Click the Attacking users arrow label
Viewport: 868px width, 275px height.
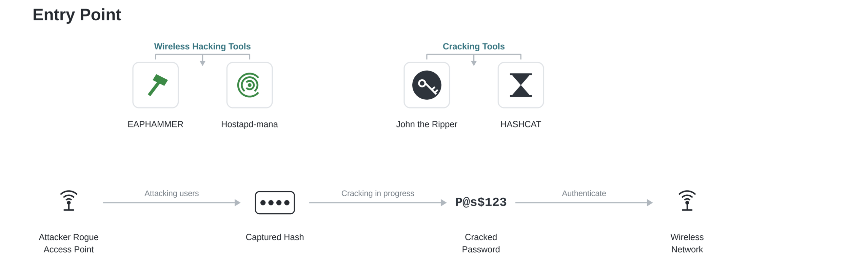pos(172,193)
